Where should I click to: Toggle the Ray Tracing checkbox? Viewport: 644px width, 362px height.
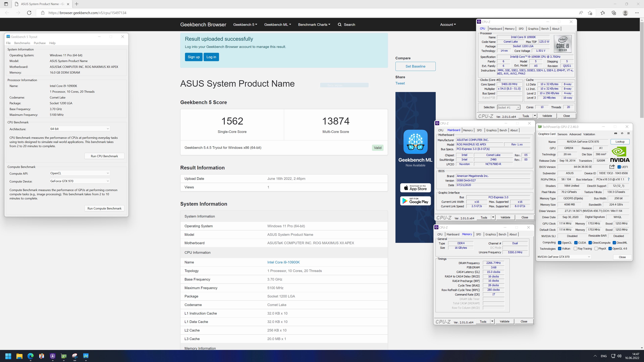point(576,249)
